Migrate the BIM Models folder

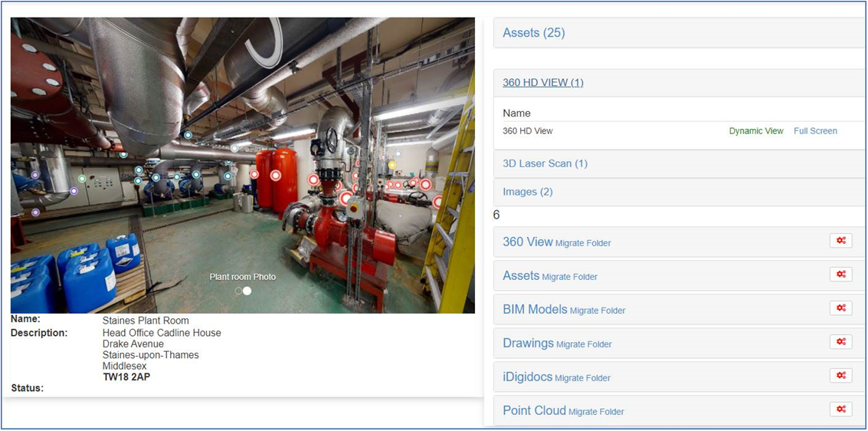click(598, 311)
